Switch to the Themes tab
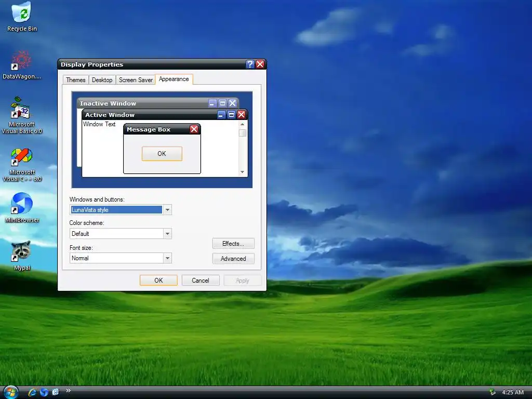532x399 pixels. click(x=76, y=79)
